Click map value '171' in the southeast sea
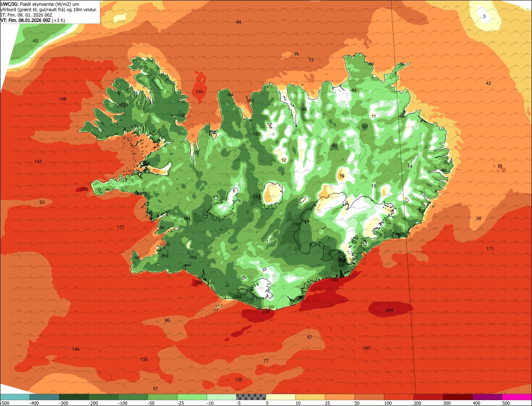Viewport: 532px width, 406px height. click(x=490, y=249)
